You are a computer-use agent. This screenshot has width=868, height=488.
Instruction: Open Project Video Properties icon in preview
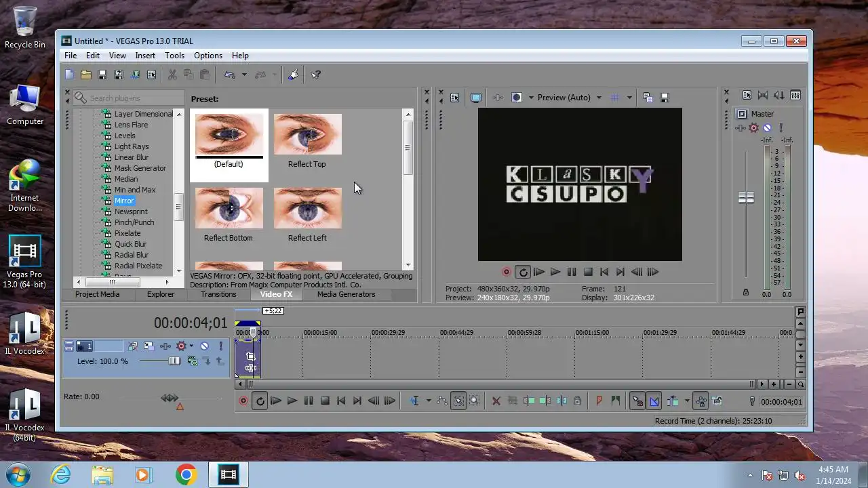[454, 98]
